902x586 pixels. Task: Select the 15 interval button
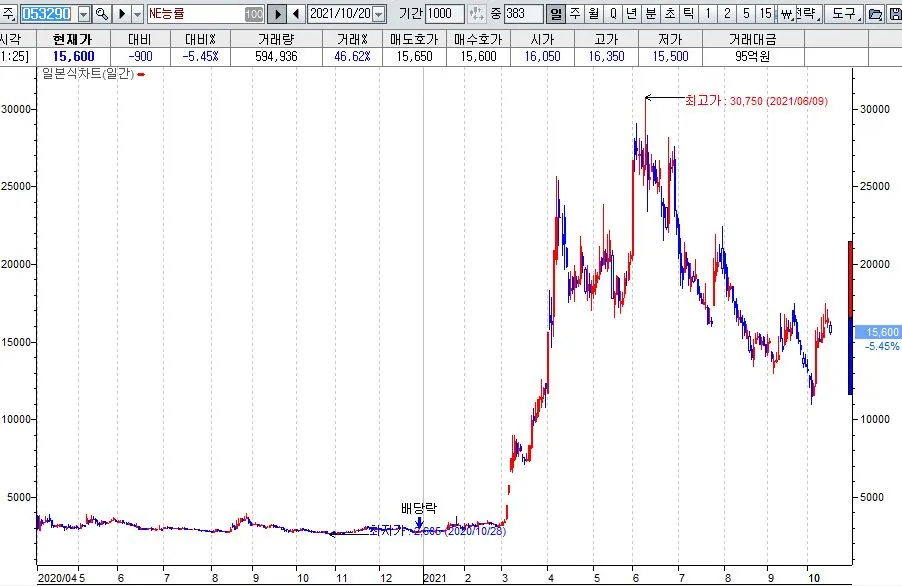(765, 13)
